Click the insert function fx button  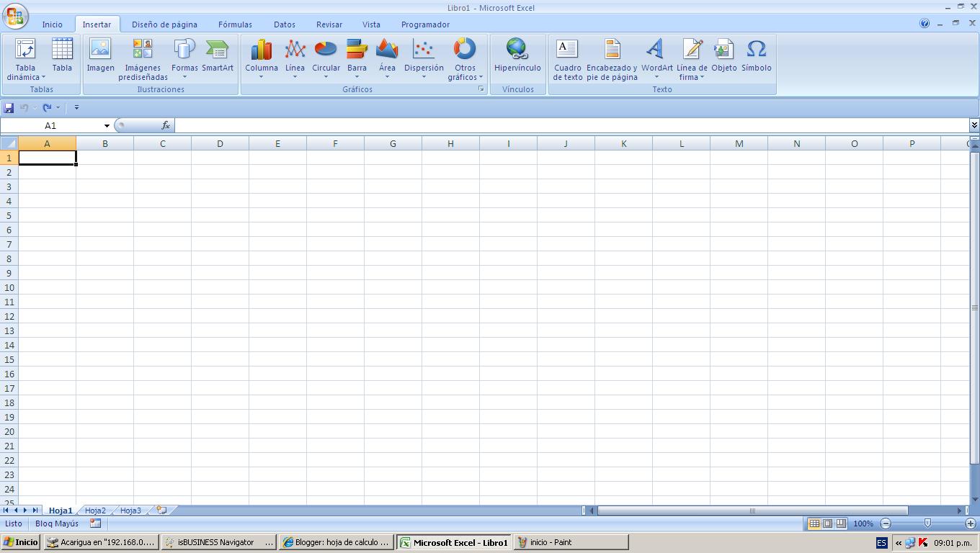(166, 125)
